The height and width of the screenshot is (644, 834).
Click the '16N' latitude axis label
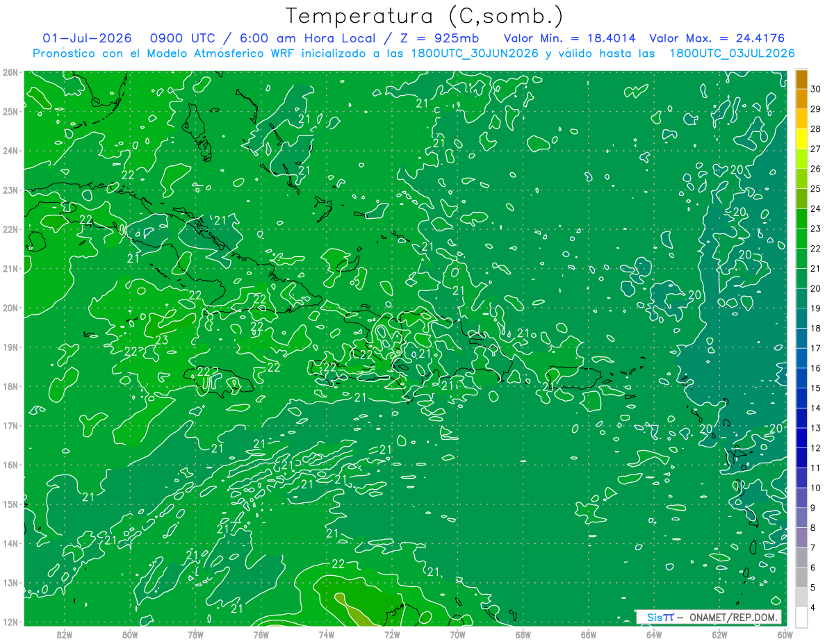(x=10, y=465)
